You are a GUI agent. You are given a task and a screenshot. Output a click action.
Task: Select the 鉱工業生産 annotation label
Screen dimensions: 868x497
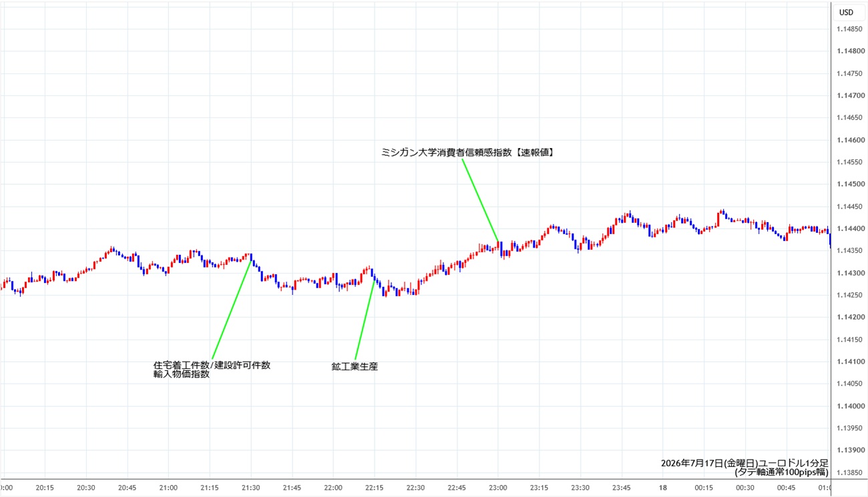[x=355, y=366]
